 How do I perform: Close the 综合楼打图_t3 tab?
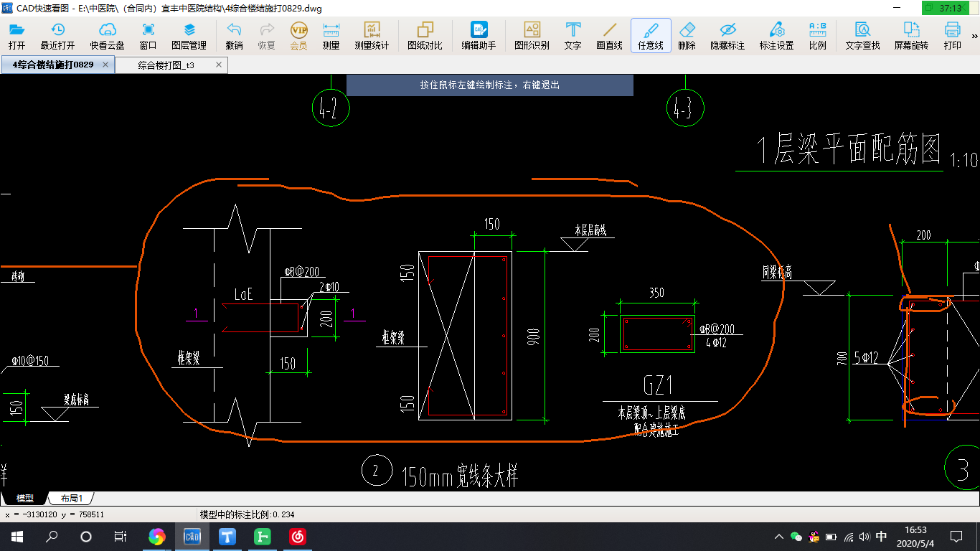220,65
